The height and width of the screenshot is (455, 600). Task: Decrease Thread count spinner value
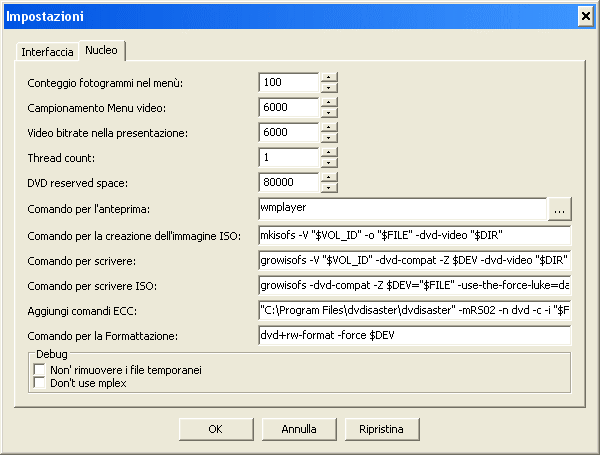pos(328,162)
